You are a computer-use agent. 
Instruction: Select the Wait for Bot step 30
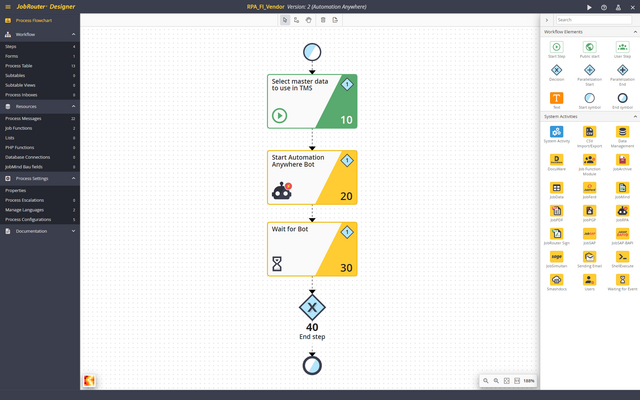(312, 249)
